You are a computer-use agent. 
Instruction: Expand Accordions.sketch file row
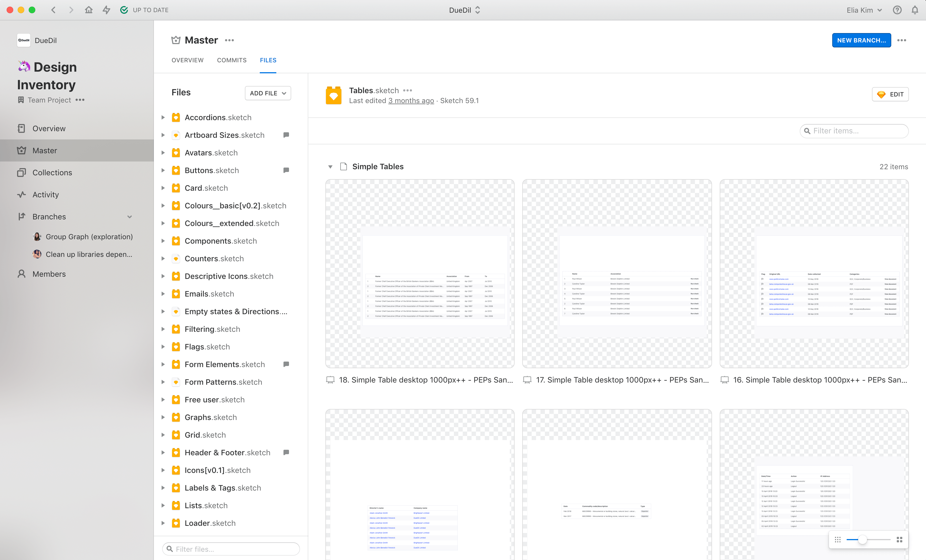coord(163,118)
